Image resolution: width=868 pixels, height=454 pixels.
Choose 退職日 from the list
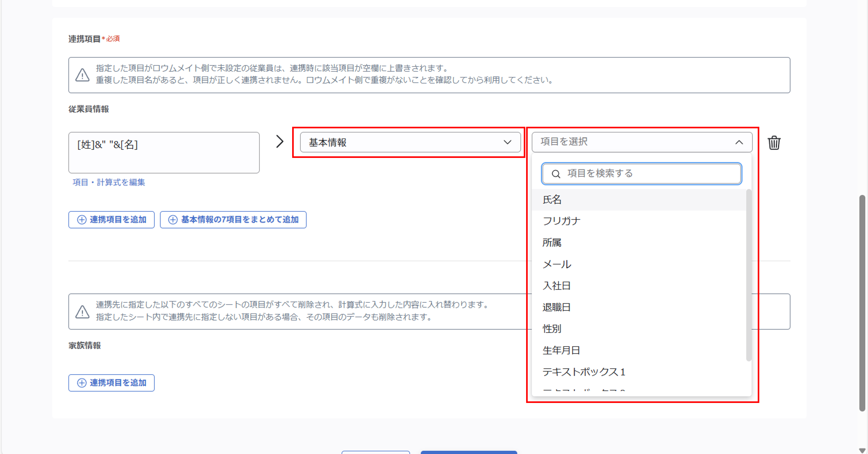pyautogui.click(x=556, y=307)
